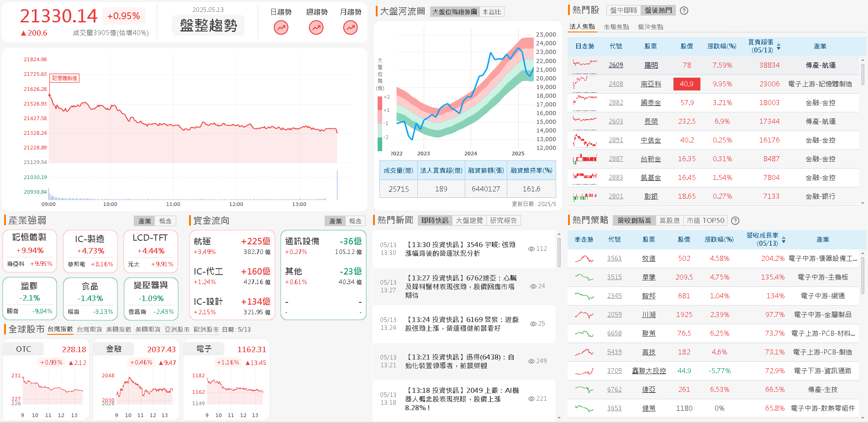Click the strategy table scrollbar thumb
This screenshot has width=868, height=423.
863,275
